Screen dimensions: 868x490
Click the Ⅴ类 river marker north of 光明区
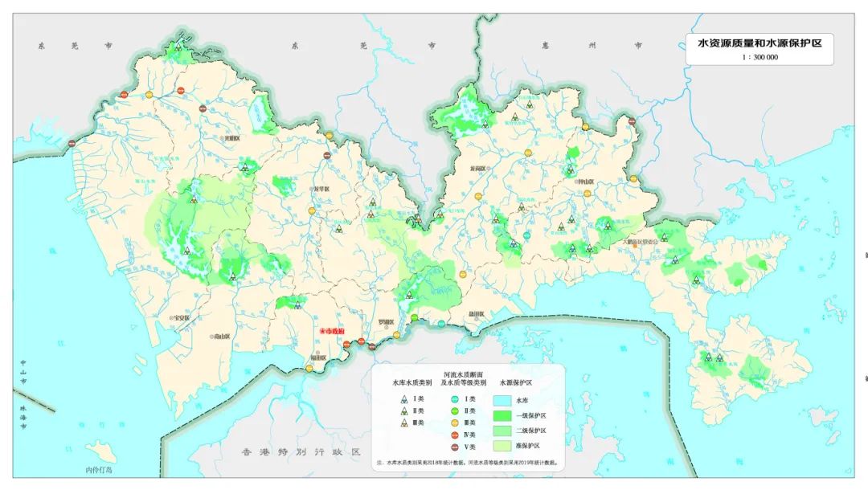coord(203,109)
